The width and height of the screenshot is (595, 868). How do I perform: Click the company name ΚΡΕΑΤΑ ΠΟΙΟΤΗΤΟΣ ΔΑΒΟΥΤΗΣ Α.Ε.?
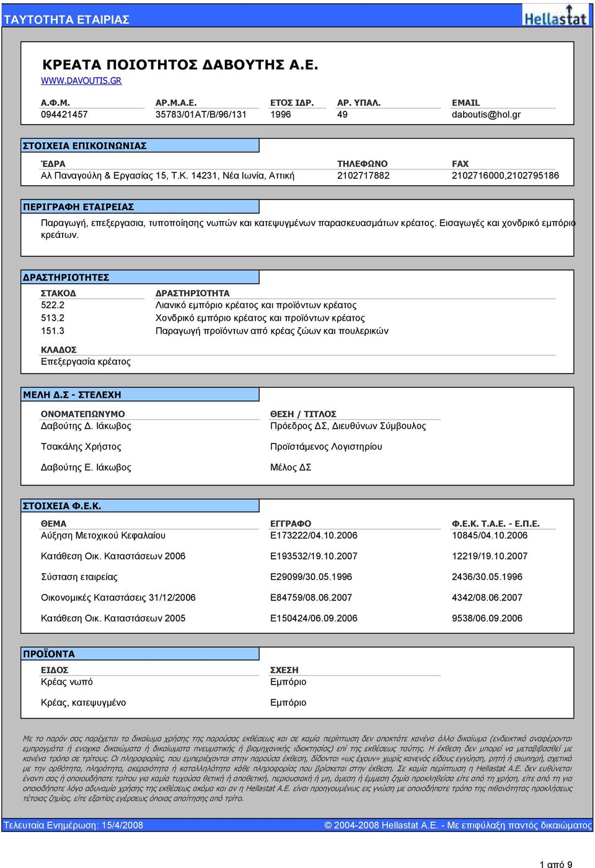[180, 64]
